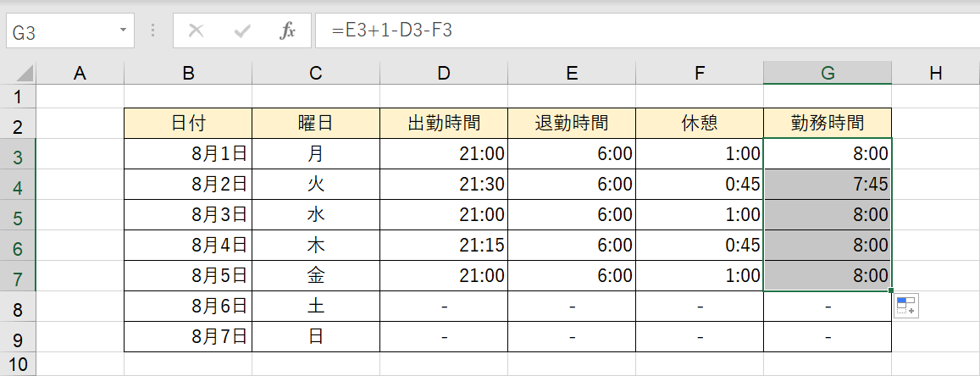Viewport: 980px width, 376px height.
Task: Click the 勤務時間 header cell
Action: tap(827, 123)
